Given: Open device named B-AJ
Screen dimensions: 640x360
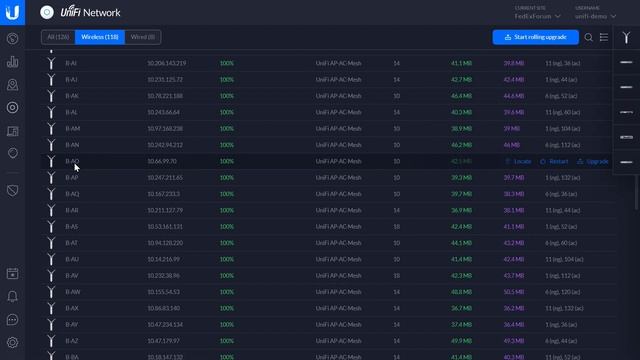Looking at the screenshot, I should (x=71, y=80).
